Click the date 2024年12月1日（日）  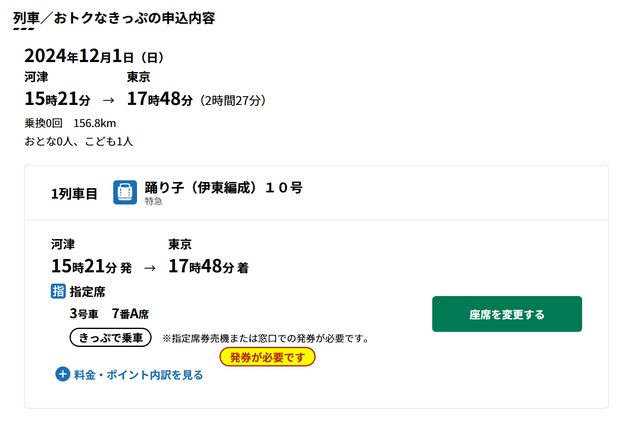[94, 56]
